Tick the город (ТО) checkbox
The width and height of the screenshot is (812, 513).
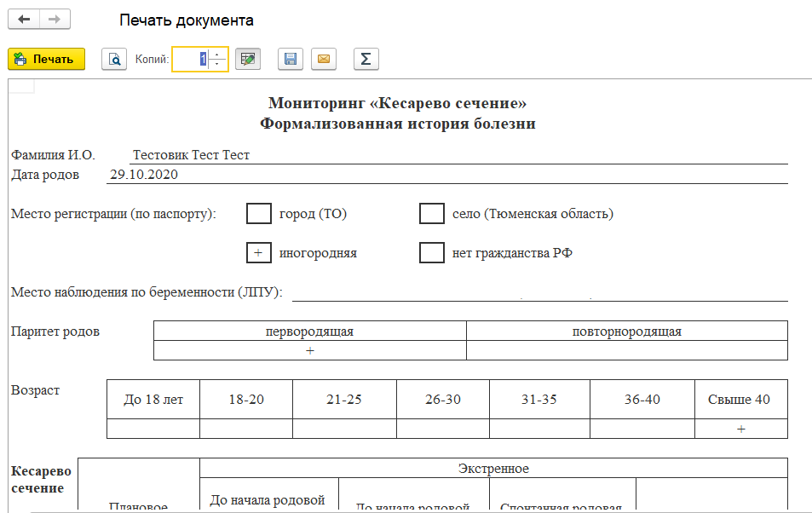[x=259, y=214]
